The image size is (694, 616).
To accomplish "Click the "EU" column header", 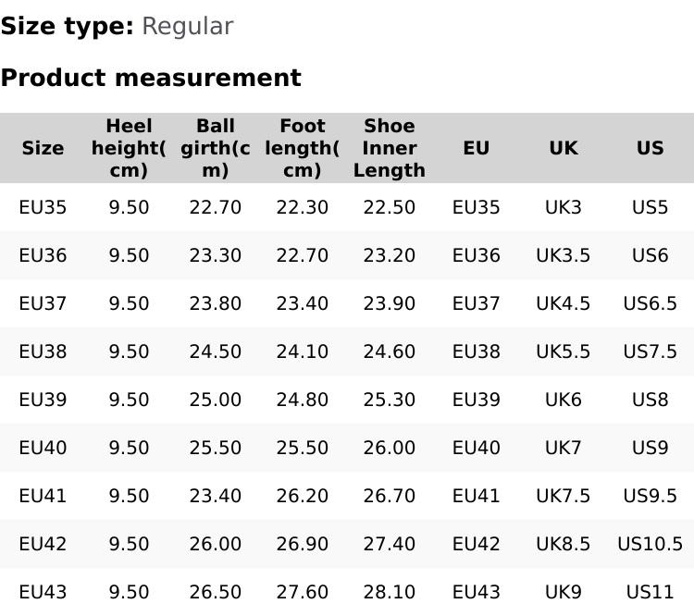I will [x=476, y=148].
